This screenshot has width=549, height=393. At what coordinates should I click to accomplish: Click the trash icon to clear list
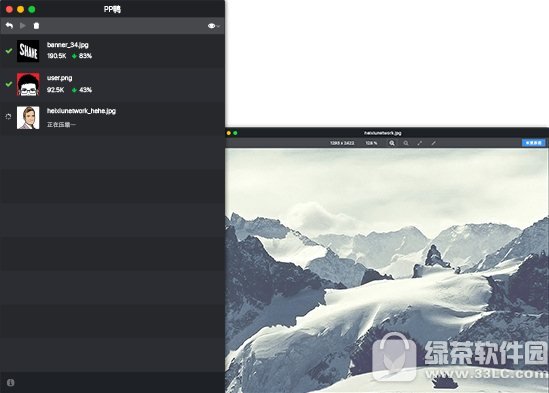click(36, 26)
